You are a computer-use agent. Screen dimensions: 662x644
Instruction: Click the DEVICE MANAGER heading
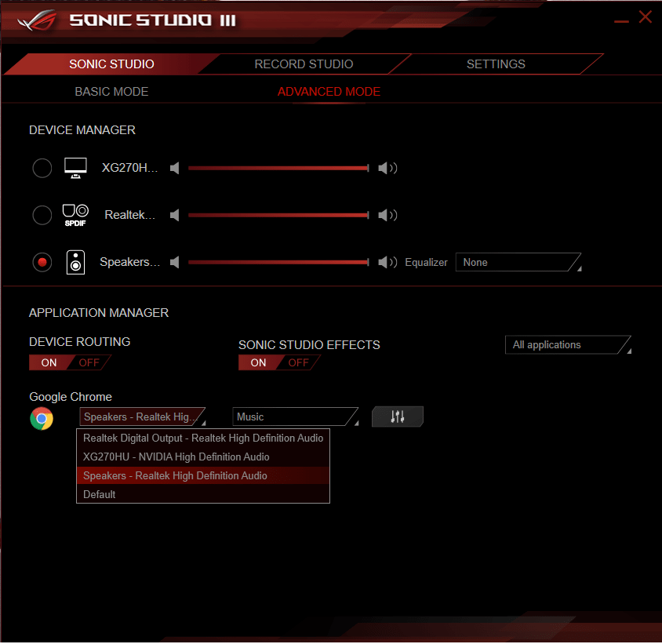pyautogui.click(x=82, y=130)
